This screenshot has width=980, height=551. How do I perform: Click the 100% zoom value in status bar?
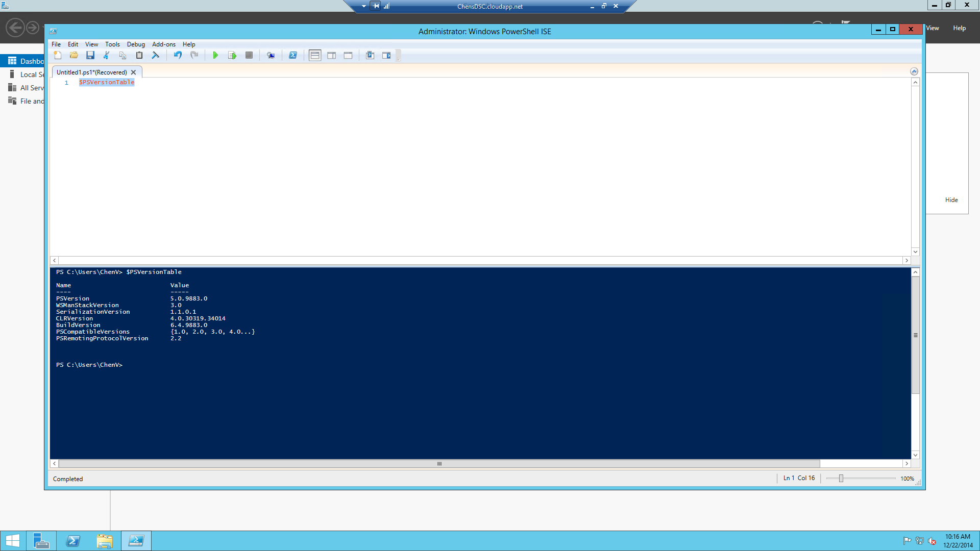(907, 479)
